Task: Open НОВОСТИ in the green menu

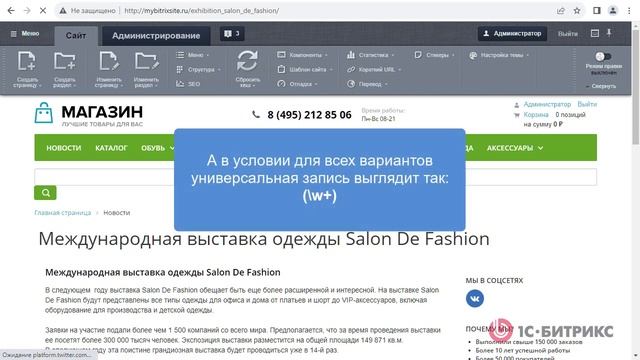Action: (x=64, y=148)
